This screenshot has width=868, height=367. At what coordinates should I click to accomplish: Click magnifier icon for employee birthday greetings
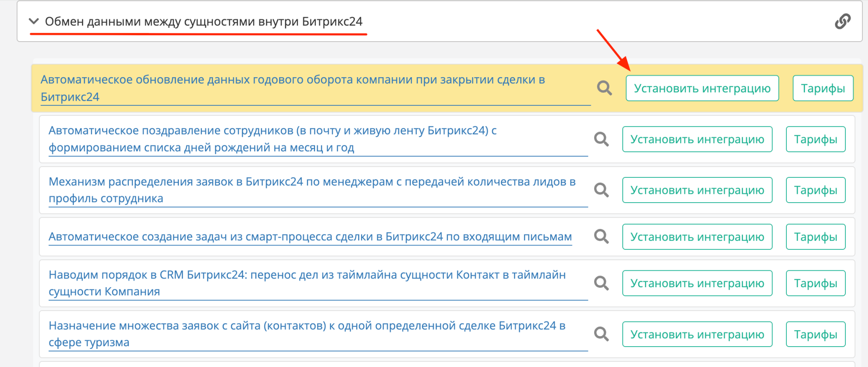pos(601,139)
